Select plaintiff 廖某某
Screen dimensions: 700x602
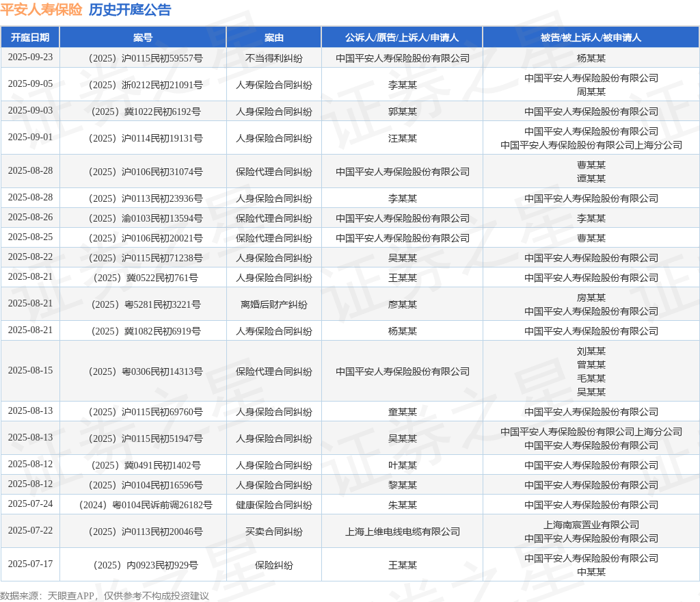tap(402, 304)
